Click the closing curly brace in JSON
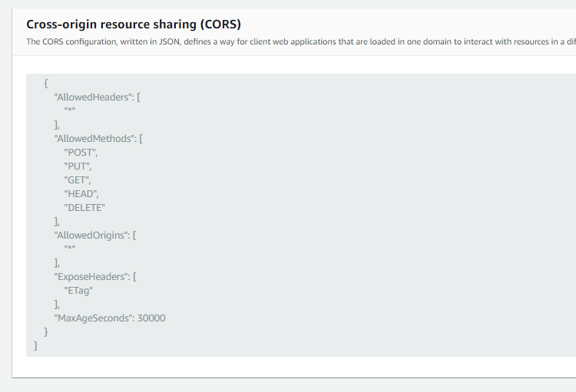 click(47, 331)
